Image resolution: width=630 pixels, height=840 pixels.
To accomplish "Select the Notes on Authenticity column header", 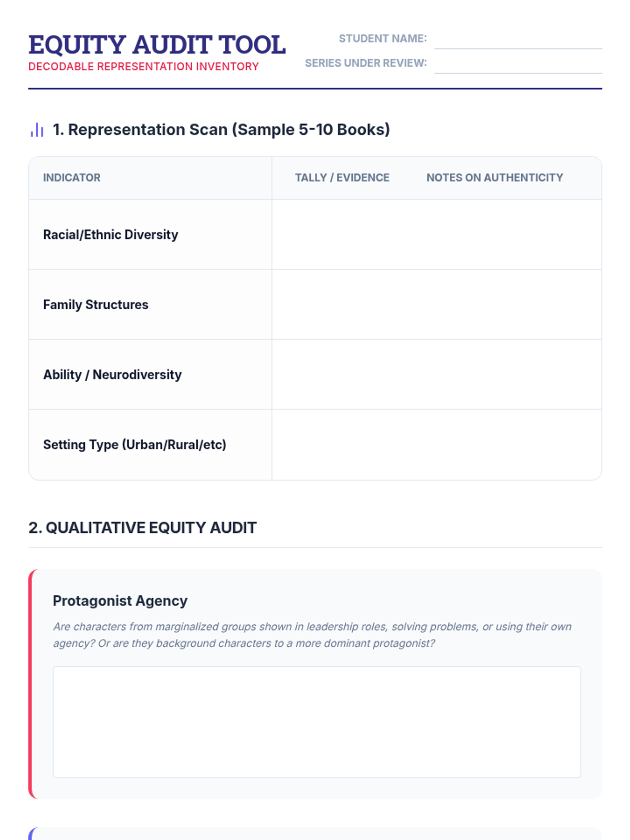I will [495, 177].
